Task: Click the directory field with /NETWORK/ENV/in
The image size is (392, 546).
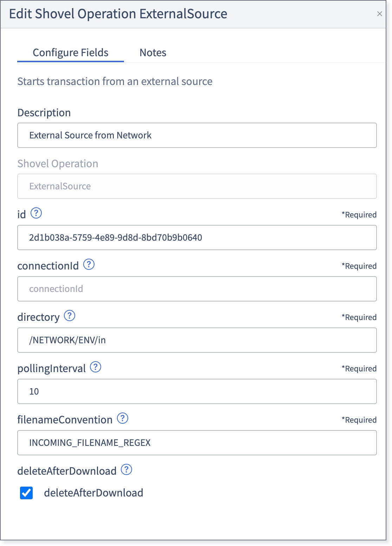Action: (197, 340)
